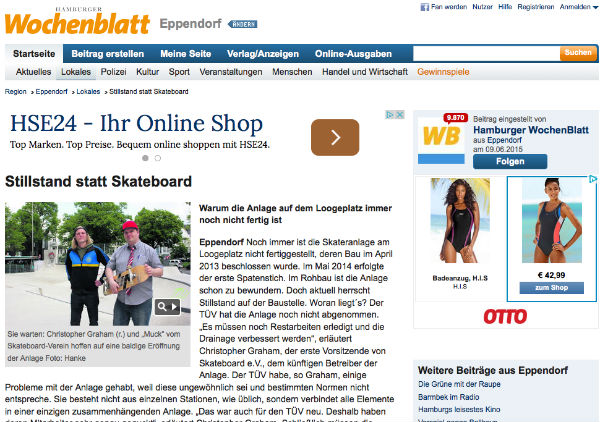Click the OTTO logo in ad
This screenshot has width=600, height=422.
click(504, 317)
